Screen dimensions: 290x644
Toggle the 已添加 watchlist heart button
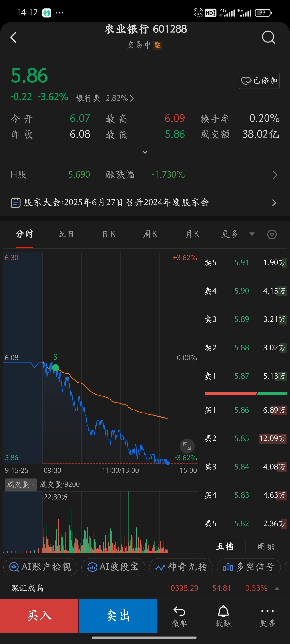[259, 81]
